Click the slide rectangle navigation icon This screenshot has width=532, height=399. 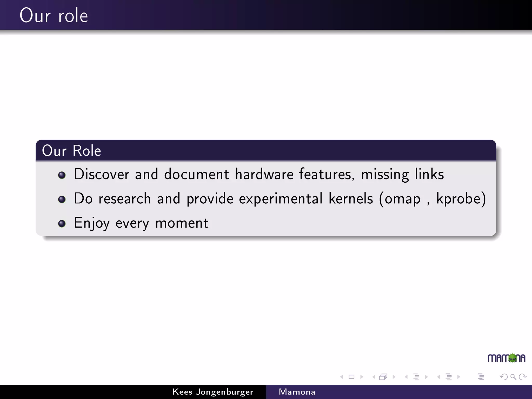351,377
